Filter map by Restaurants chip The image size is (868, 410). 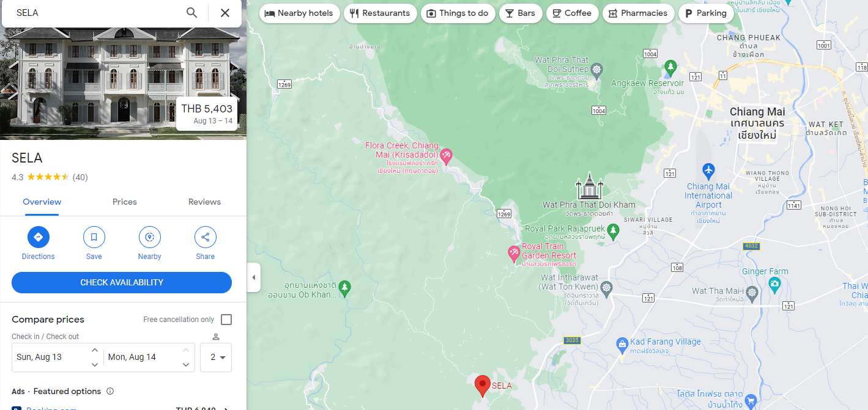(380, 13)
